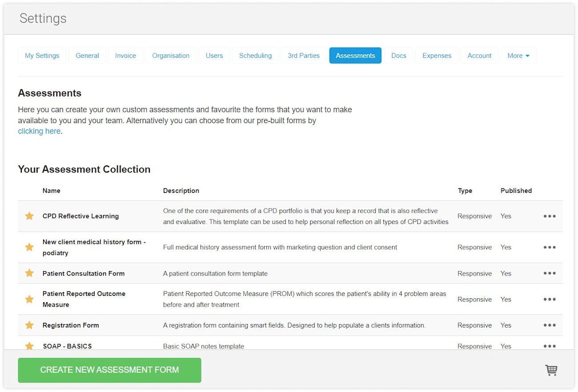578x392 pixels.
Task: Open the Expenses tab
Action: coord(437,56)
